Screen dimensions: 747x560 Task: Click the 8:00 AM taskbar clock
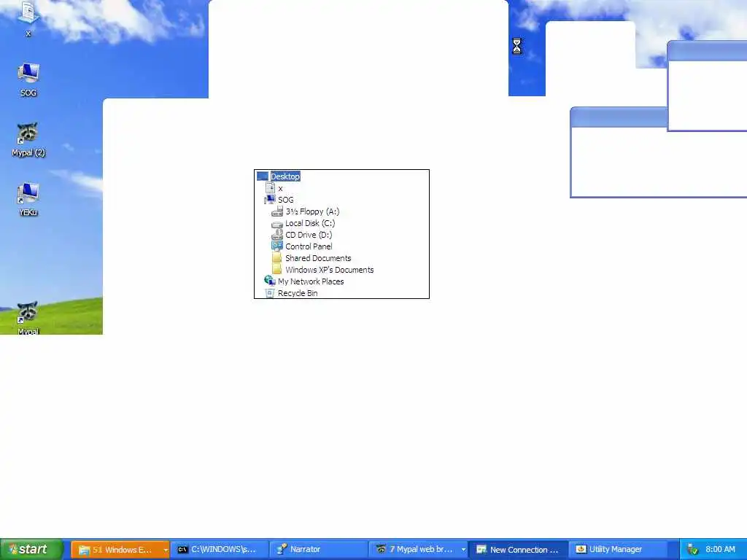coord(720,550)
